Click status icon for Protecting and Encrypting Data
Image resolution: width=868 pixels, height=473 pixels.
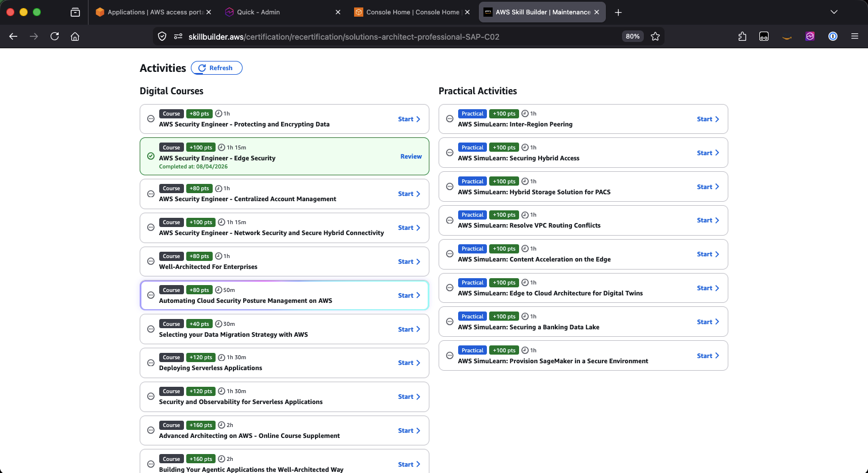pyautogui.click(x=151, y=119)
